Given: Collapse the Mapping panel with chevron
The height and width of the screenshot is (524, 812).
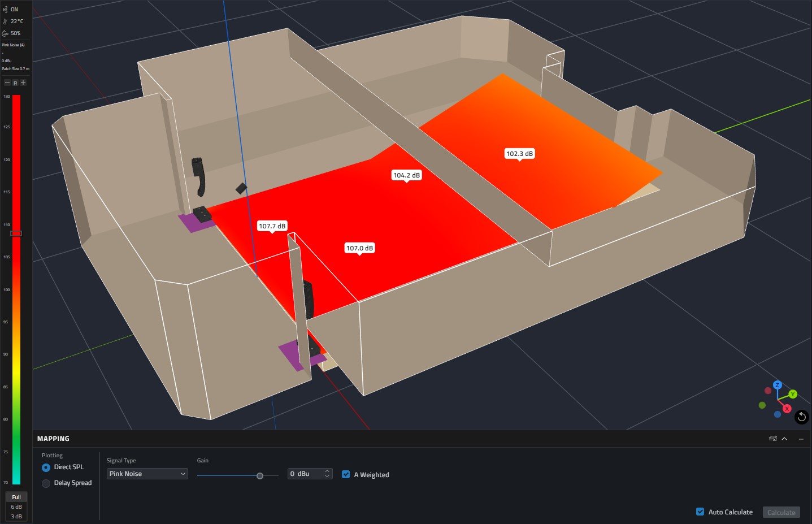Looking at the screenshot, I should [x=784, y=439].
